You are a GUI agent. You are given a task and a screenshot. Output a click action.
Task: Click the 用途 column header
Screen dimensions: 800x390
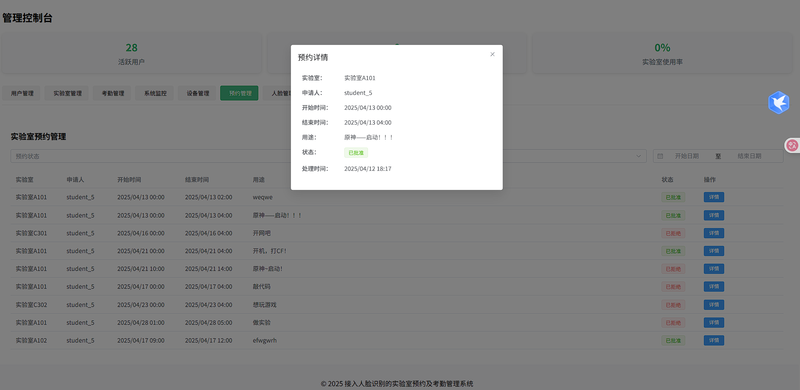tap(259, 180)
